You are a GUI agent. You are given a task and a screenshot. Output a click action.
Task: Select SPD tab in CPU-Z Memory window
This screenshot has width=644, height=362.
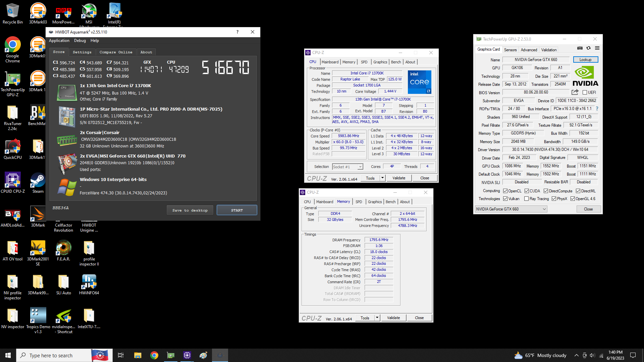point(359,202)
